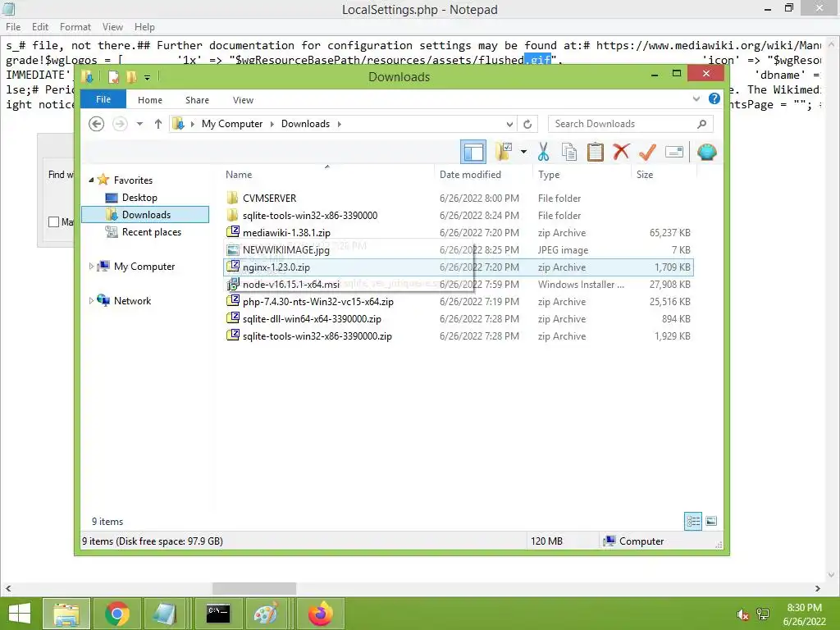This screenshot has height=630, width=840.
Task: Expand the ribbon with the chevron
Action: pyautogui.click(x=696, y=98)
